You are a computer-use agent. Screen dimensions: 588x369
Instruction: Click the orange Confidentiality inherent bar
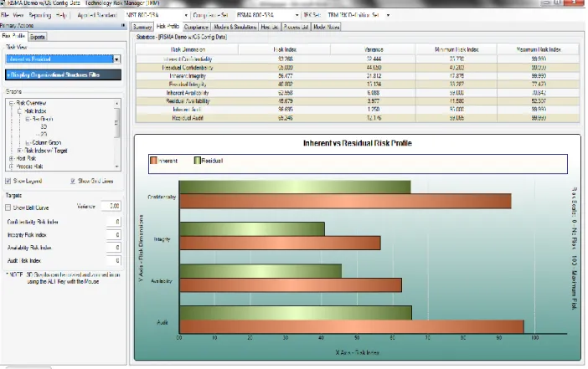click(345, 201)
